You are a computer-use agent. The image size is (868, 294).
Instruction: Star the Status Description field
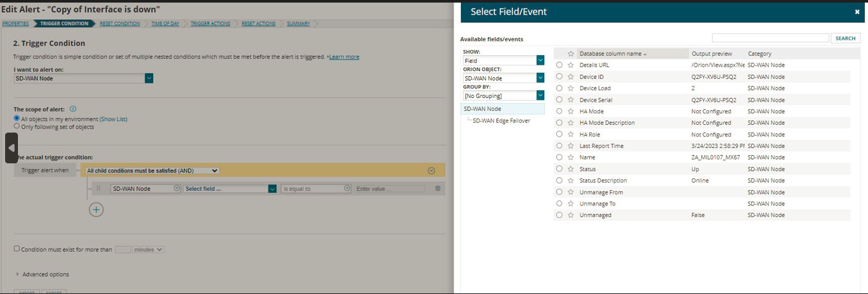571,181
